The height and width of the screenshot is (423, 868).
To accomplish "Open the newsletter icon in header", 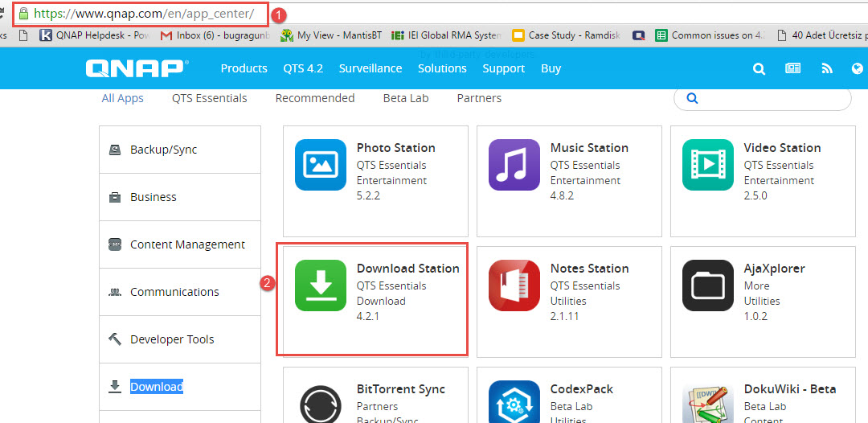I will [792, 68].
